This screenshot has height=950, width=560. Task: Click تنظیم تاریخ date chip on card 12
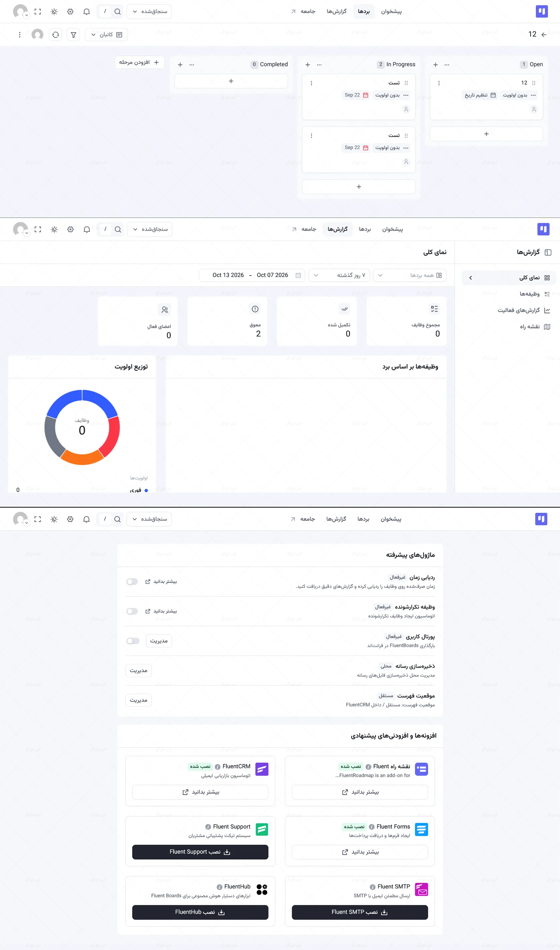point(480,95)
